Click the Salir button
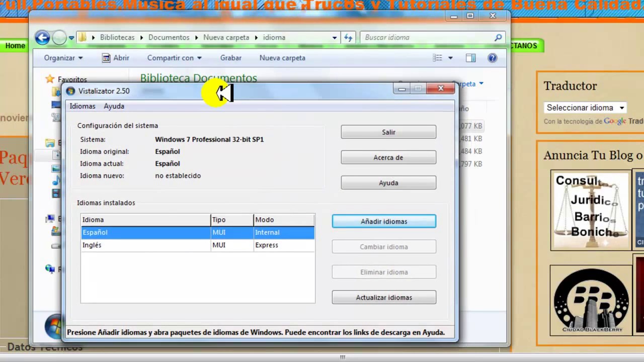 (x=388, y=132)
